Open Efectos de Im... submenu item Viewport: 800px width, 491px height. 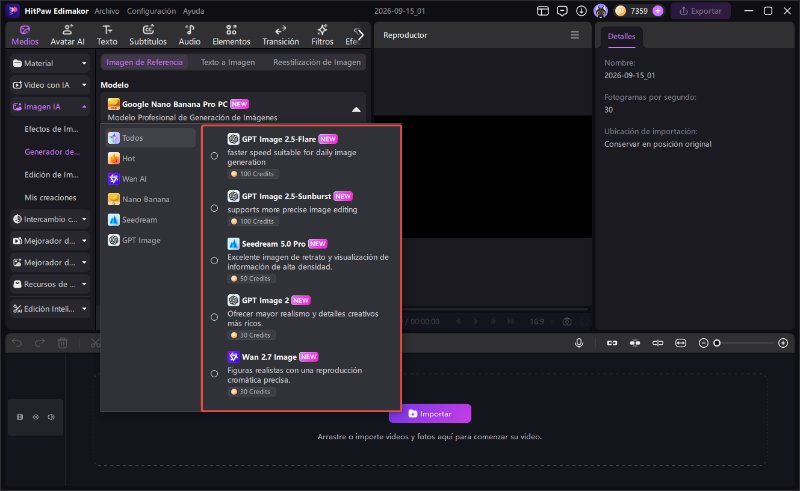[x=51, y=129]
